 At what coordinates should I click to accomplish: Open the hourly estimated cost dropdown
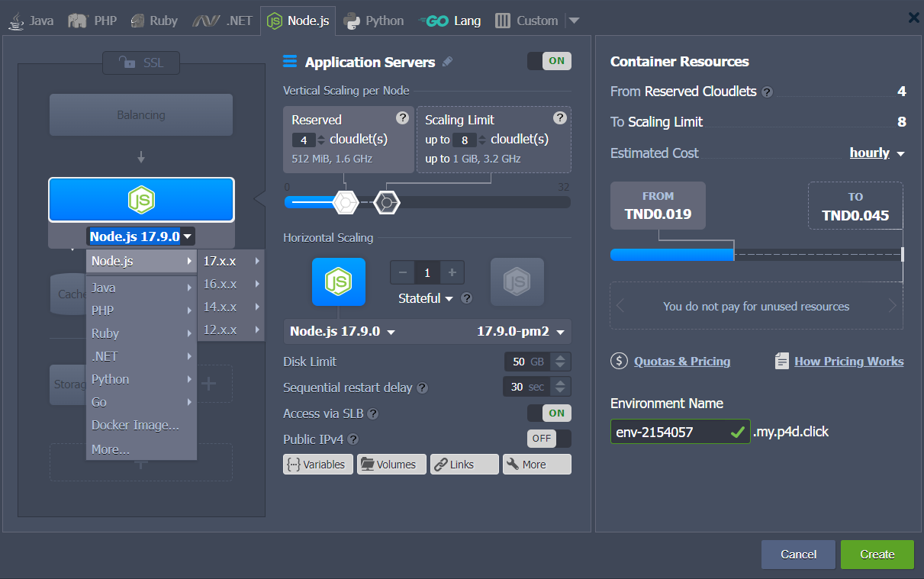click(877, 153)
